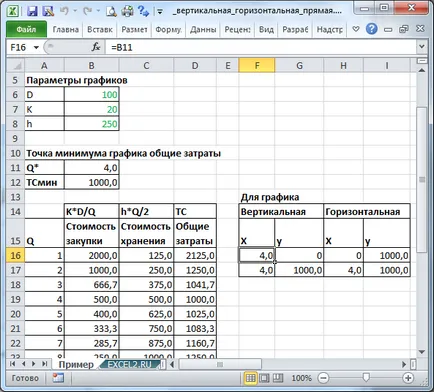Go to the last sheet tab arrow
This screenshot has width=434, height=392.
pyautogui.click(x=45, y=364)
